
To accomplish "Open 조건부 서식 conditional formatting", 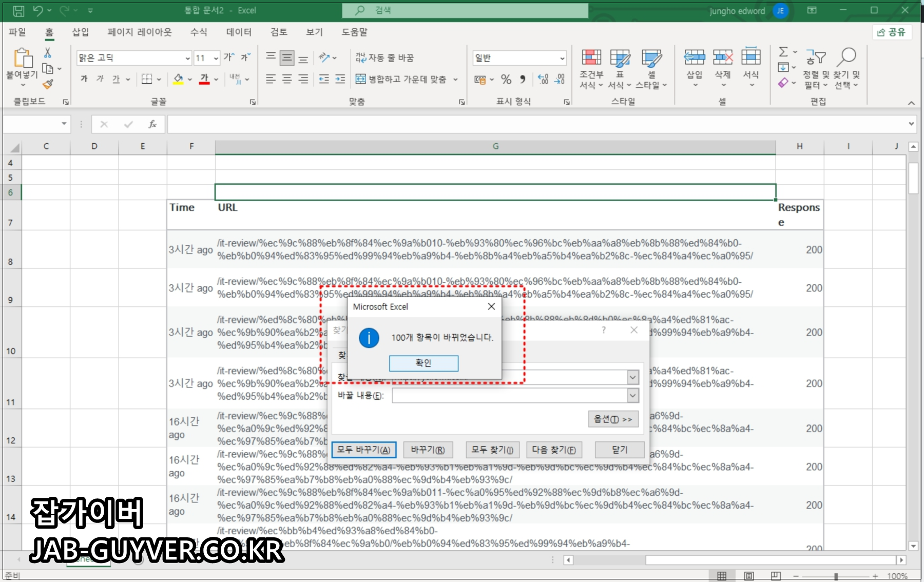I will 591,69.
